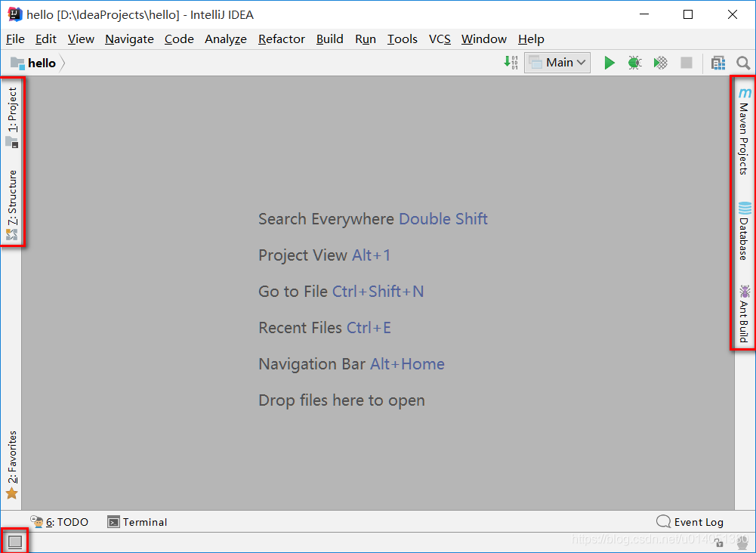The height and width of the screenshot is (553, 756).
Task: Click the Project View Alt+1 hint
Action: tap(324, 255)
